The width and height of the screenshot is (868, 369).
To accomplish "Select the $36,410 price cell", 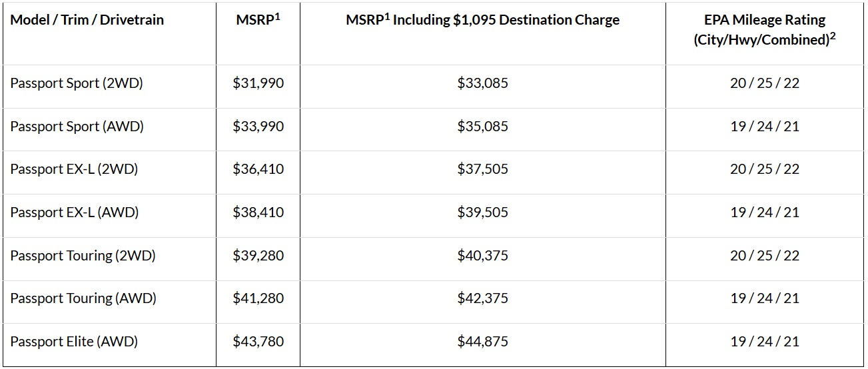I will (258, 169).
